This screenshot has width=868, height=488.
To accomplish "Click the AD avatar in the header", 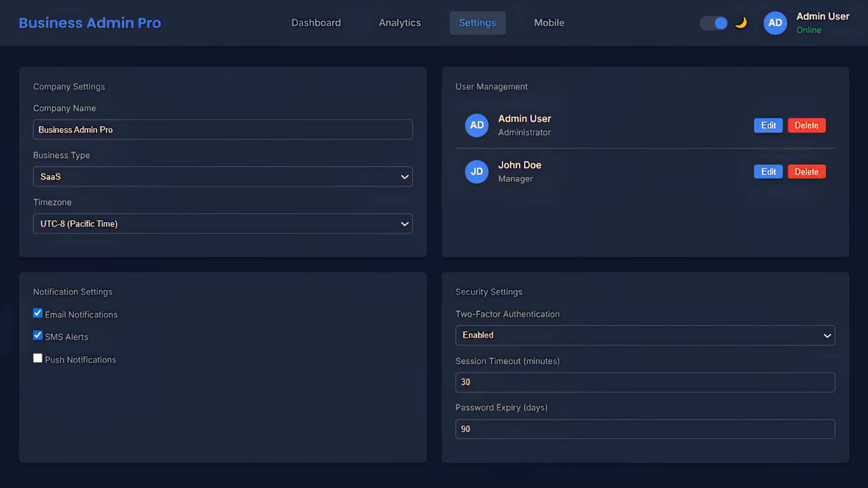I will pyautogui.click(x=775, y=22).
